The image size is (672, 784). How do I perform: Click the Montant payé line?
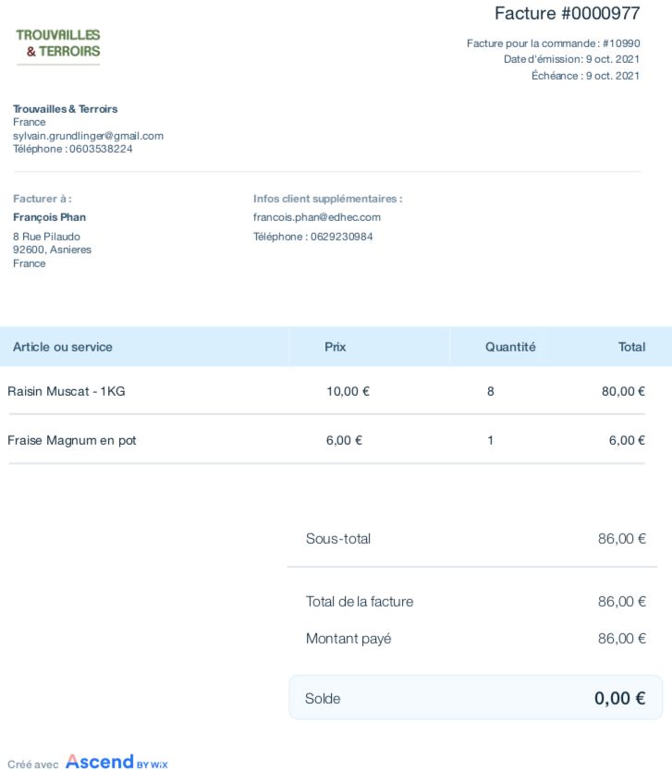click(475, 639)
